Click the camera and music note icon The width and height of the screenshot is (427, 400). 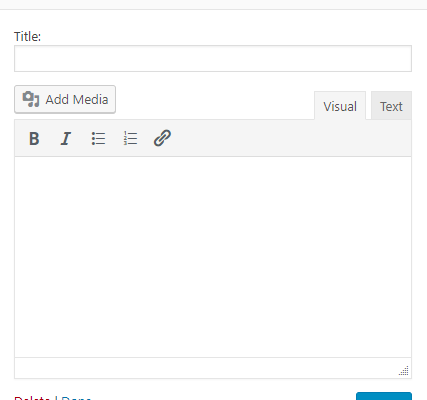[31, 99]
